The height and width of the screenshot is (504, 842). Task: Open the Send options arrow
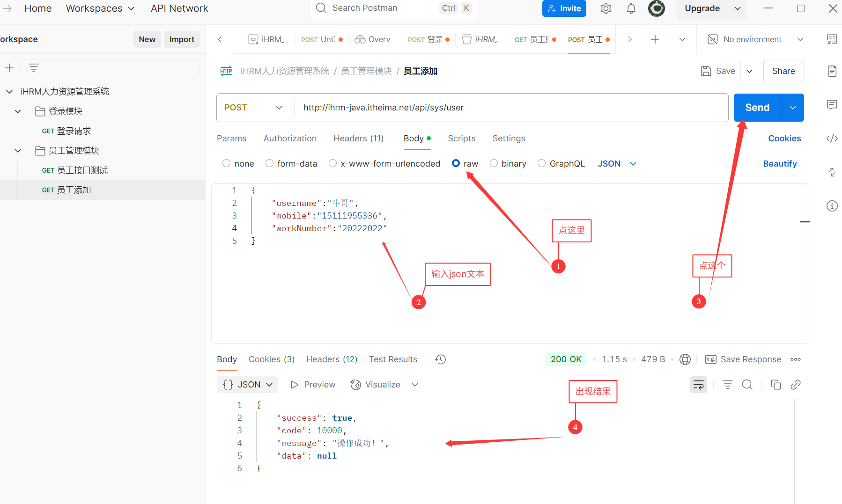(x=793, y=108)
